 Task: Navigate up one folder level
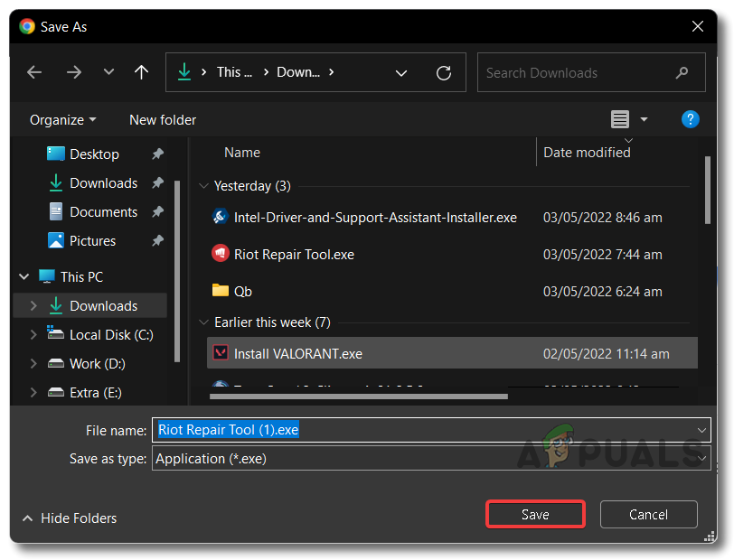tap(141, 72)
